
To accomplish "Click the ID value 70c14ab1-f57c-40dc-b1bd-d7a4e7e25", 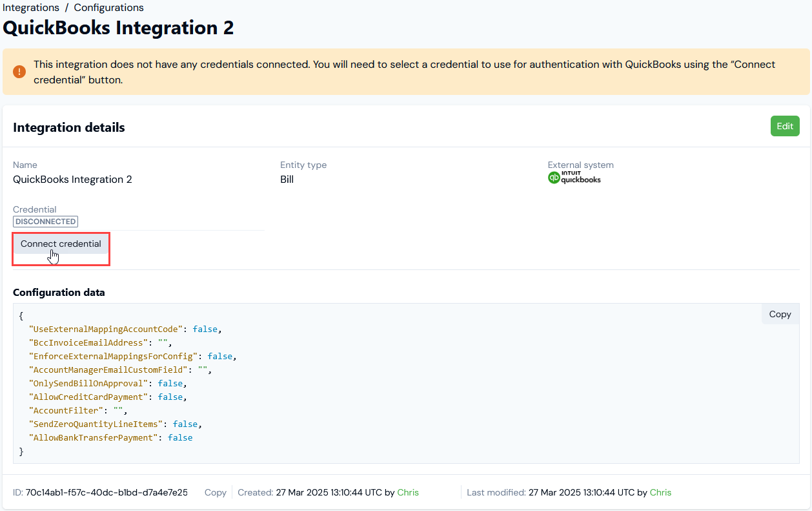I will point(107,492).
